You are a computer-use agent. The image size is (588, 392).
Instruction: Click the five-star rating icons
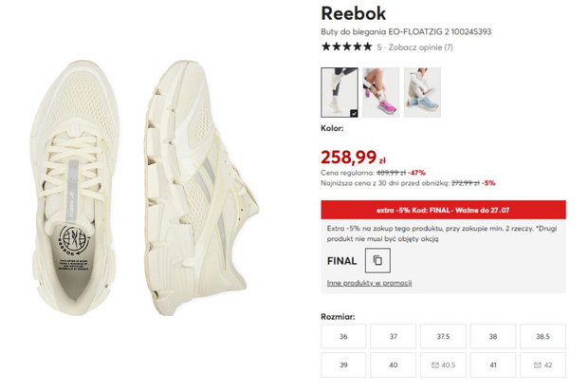(346, 47)
